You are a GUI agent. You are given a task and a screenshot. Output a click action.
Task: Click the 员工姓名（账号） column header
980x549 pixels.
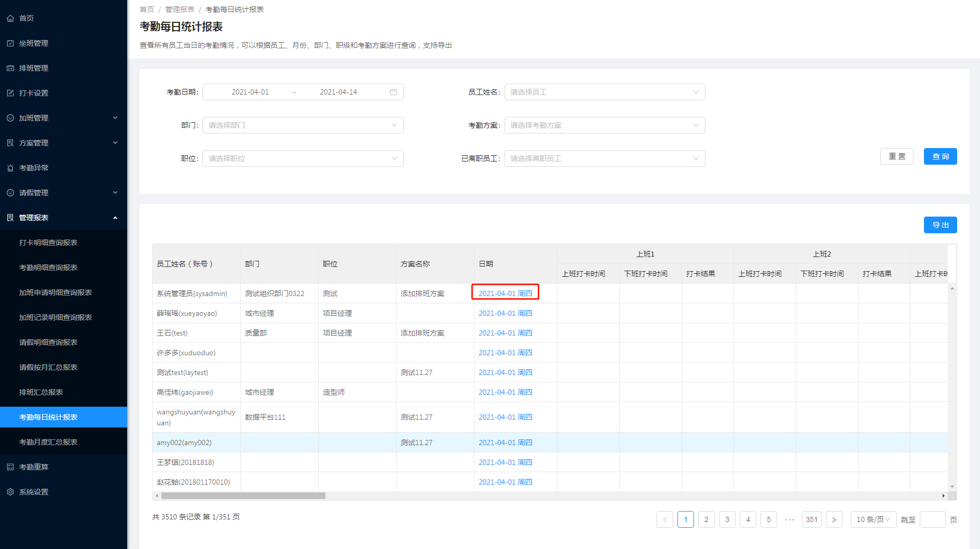point(196,264)
